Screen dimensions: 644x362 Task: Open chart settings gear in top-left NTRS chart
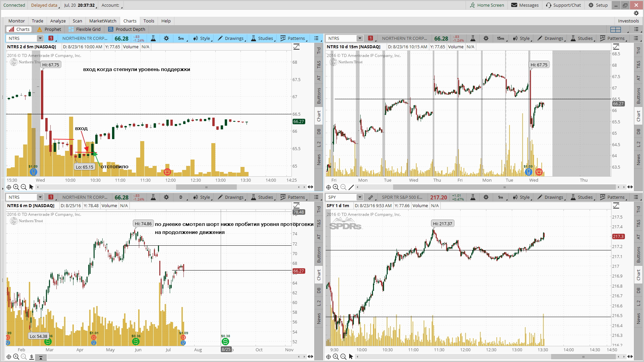pyautogui.click(x=166, y=38)
